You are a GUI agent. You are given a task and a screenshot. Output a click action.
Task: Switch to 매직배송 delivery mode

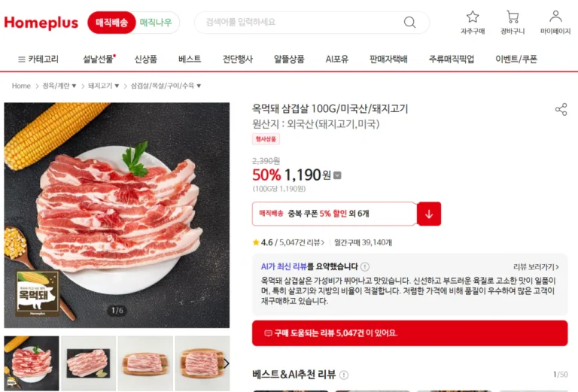coord(111,23)
